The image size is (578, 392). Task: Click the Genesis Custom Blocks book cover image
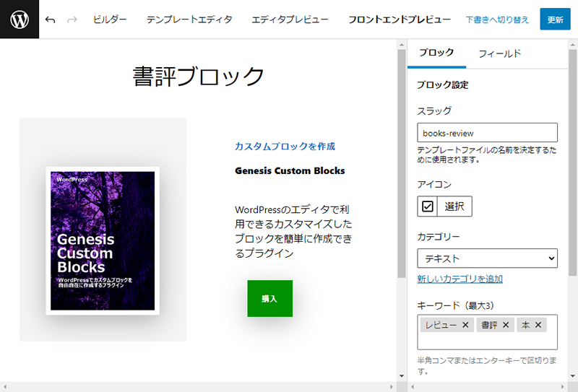point(103,240)
